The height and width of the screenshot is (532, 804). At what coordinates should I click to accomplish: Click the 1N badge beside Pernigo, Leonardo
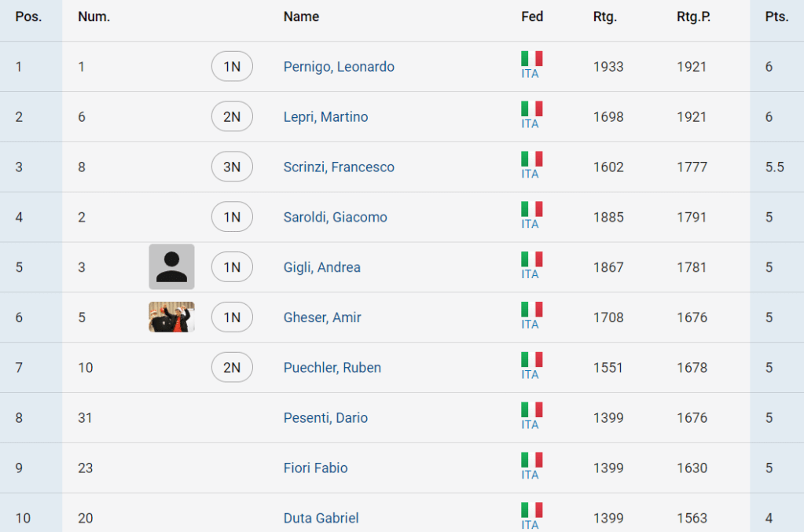232,67
